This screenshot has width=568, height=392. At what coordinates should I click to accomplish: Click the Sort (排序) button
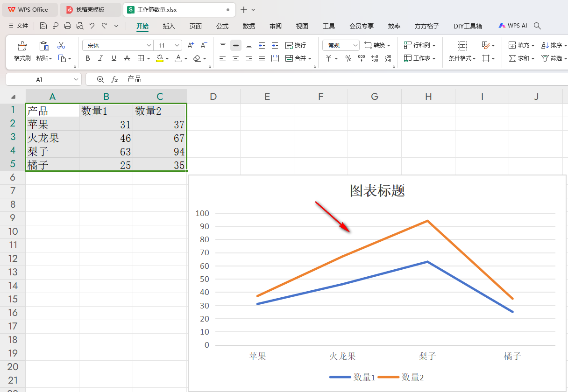click(554, 45)
